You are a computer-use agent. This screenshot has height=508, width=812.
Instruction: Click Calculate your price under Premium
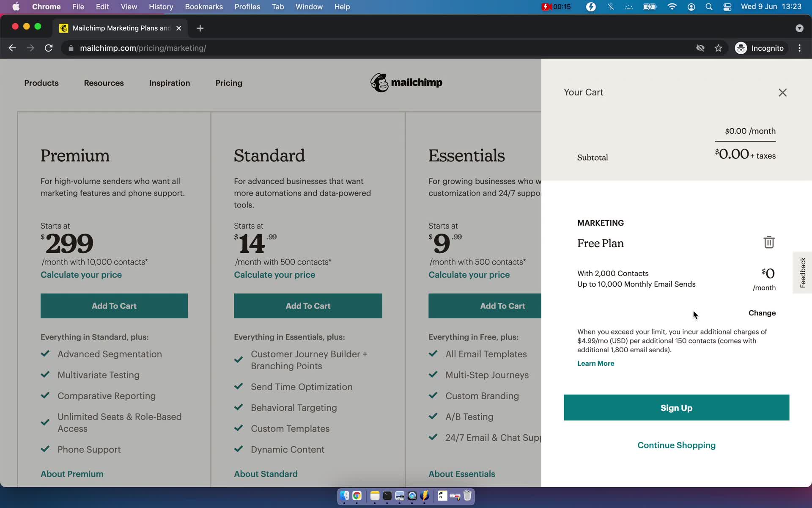81,275
